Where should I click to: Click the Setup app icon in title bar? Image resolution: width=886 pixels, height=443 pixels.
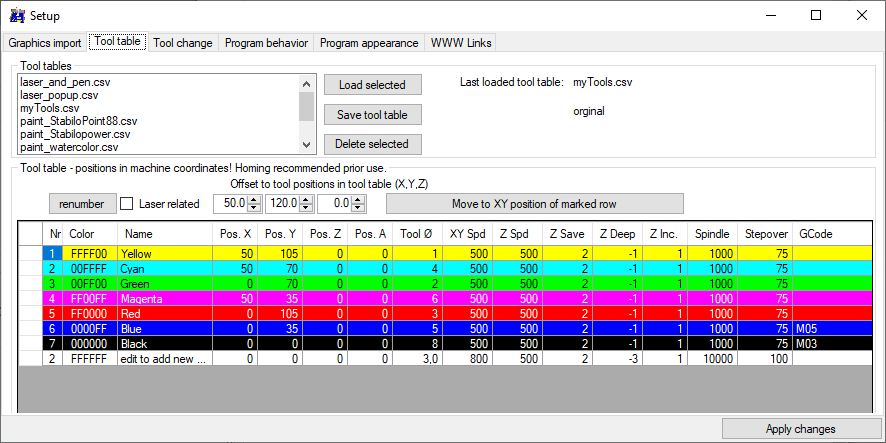pos(16,15)
